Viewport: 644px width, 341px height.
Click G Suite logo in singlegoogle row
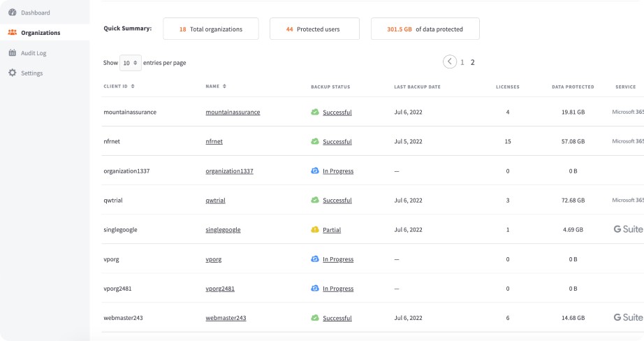pyautogui.click(x=629, y=229)
